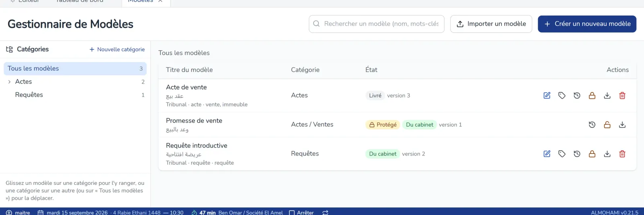This screenshot has height=215, width=644.
Task: Download the Promesse de vente template
Action: pos(622,125)
